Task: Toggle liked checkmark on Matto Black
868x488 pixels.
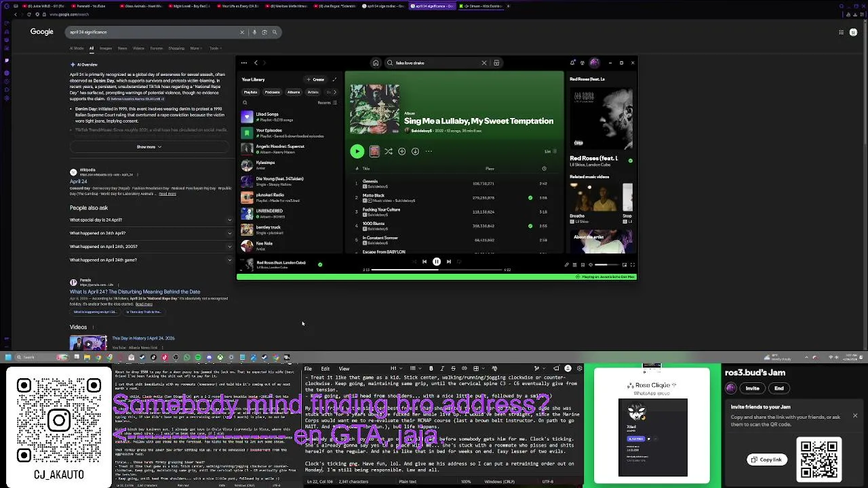Action: click(530, 198)
